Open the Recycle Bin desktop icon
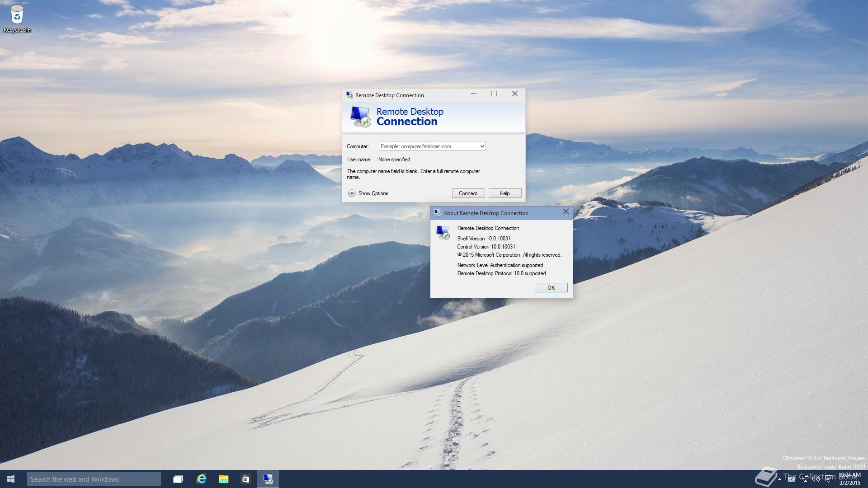This screenshot has height=488, width=868. (17, 18)
